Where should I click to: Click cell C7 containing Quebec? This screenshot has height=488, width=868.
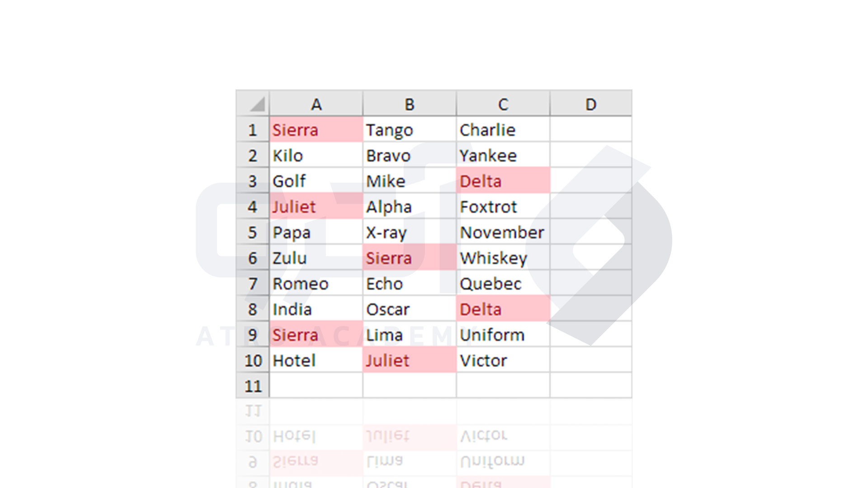(x=503, y=284)
